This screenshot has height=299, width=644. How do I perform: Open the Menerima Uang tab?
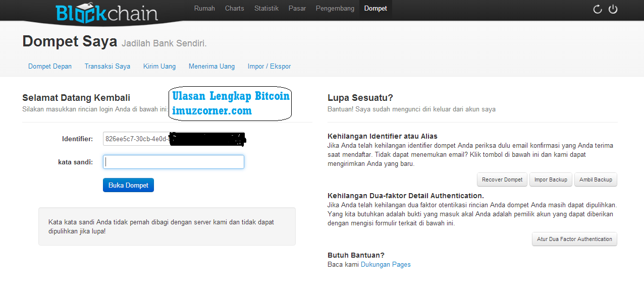pyautogui.click(x=212, y=66)
